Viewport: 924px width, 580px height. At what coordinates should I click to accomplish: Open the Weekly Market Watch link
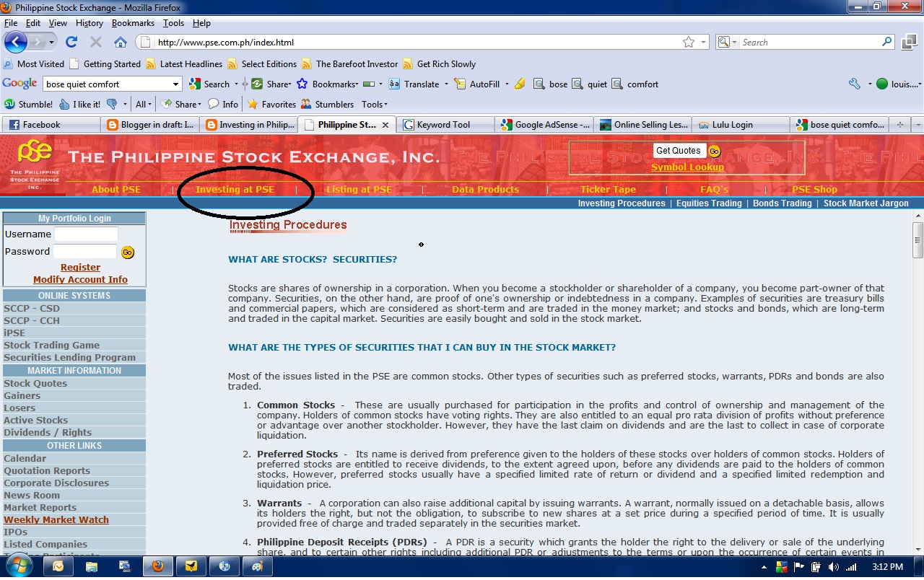[56, 519]
